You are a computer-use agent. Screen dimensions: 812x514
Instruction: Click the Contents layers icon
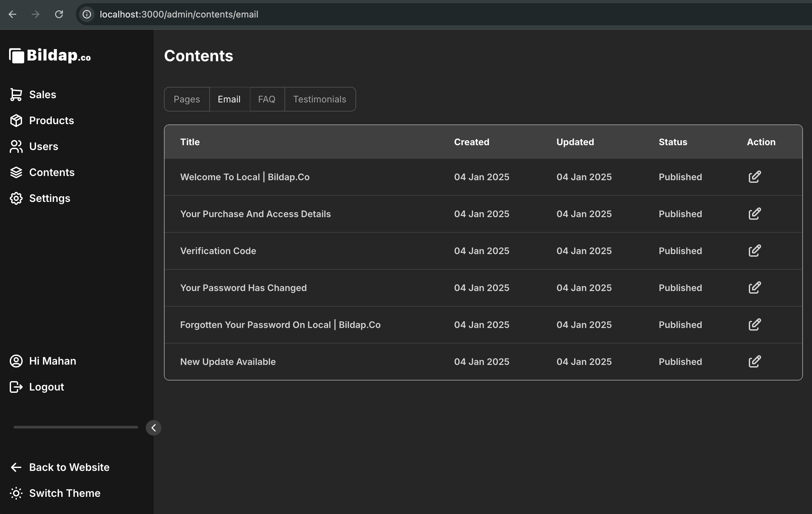[x=16, y=172]
